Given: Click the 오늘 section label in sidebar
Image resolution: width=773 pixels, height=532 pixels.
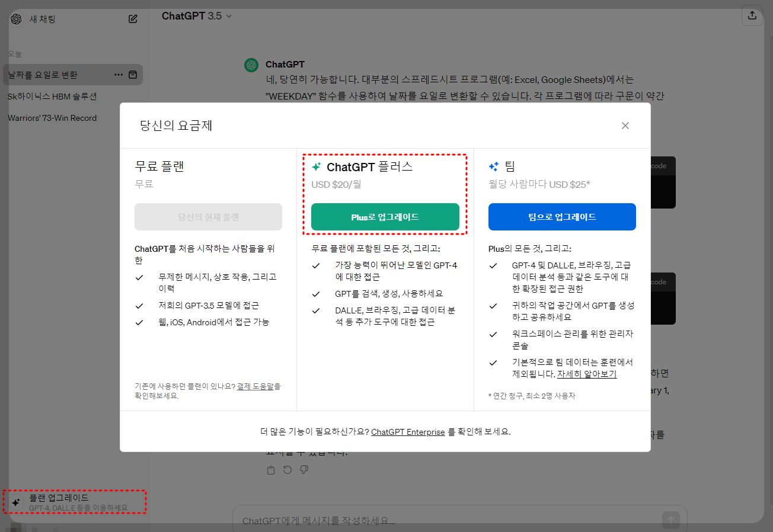Looking at the screenshot, I should 15,54.
